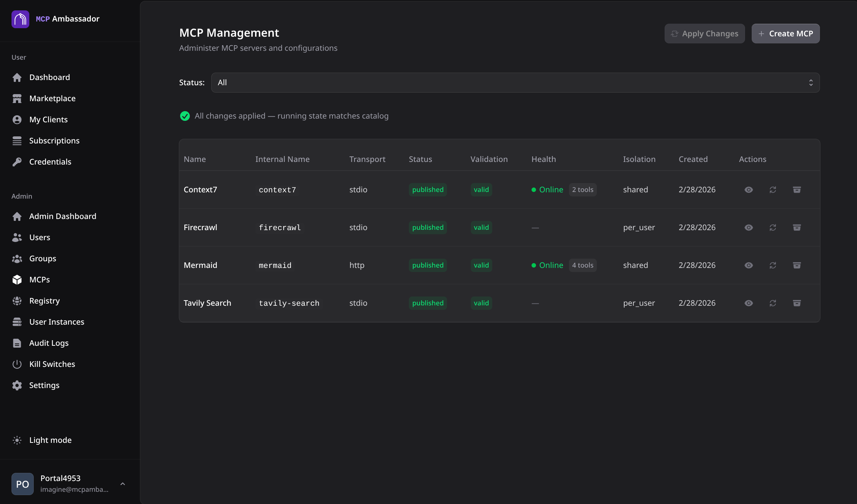Open the User Instances page
Viewport: 857px width, 504px height.
[56, 322]
